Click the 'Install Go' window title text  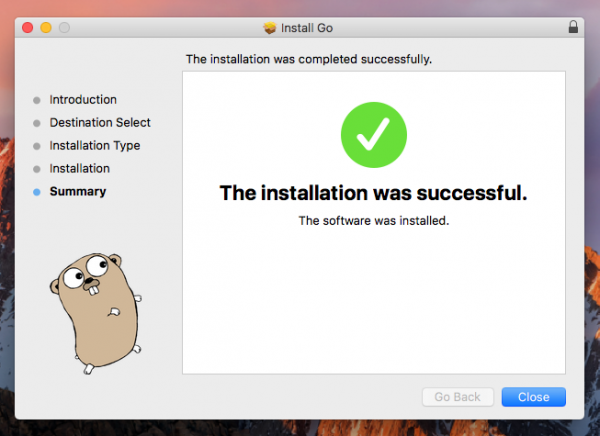(309, 27)
